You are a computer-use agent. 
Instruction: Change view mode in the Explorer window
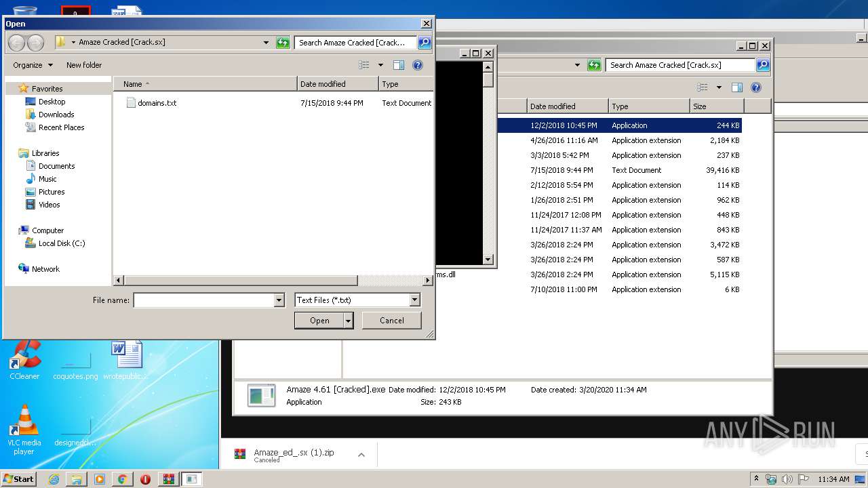click(703, 87)
